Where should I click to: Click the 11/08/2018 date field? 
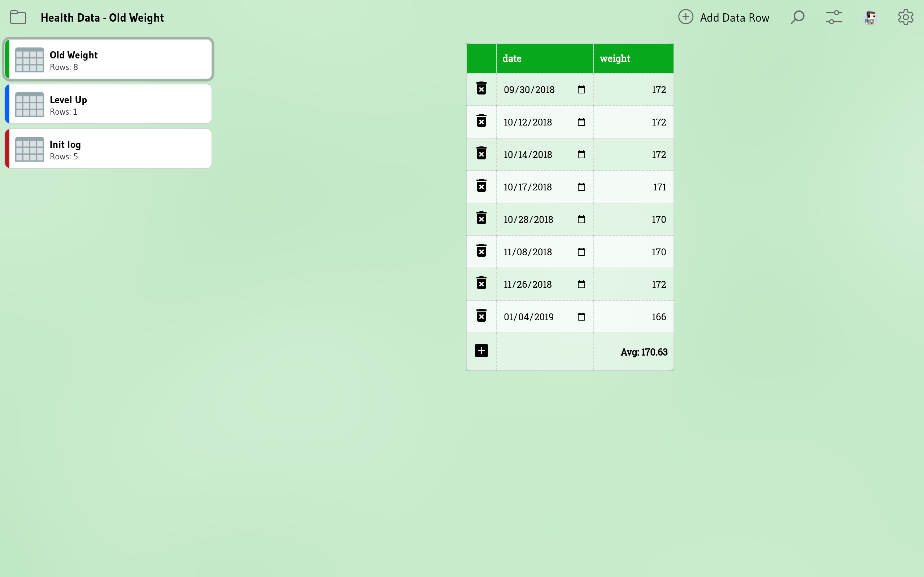point(535,252)
